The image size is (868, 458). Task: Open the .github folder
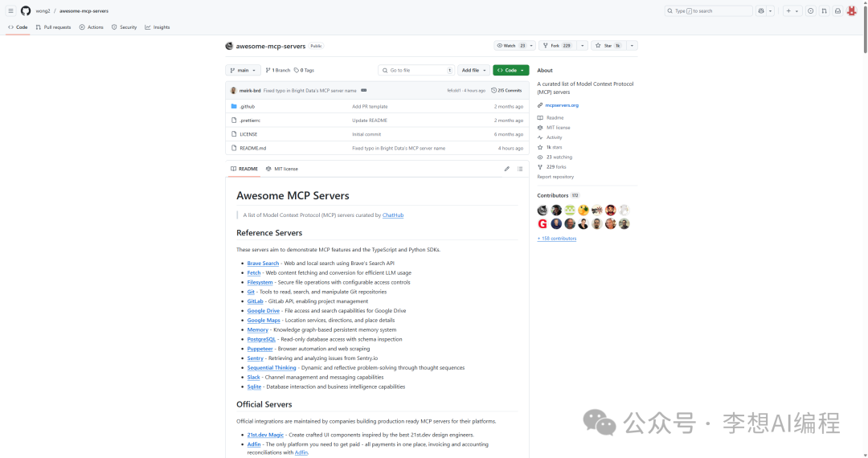tap(248, 106)
